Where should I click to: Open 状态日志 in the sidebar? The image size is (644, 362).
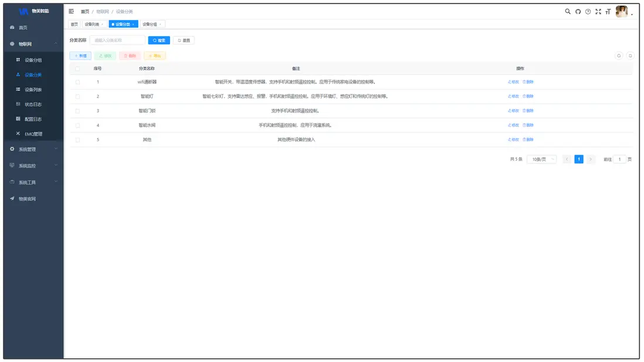click(33, 104)
